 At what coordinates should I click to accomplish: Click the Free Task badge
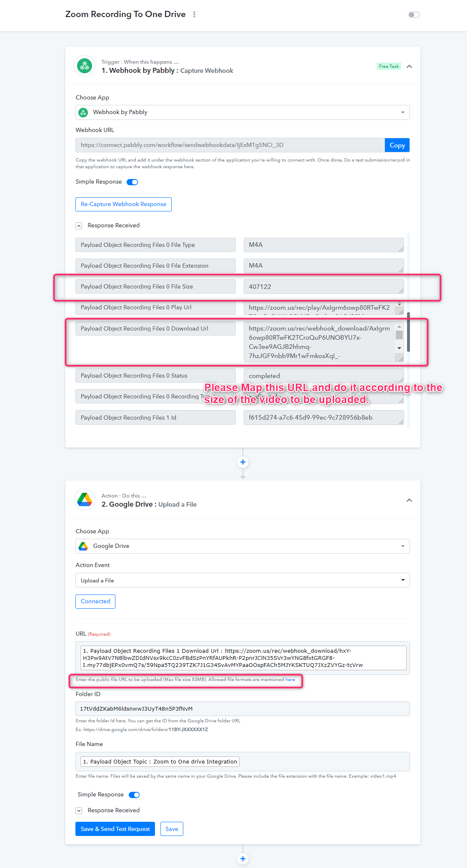[389, 66]
